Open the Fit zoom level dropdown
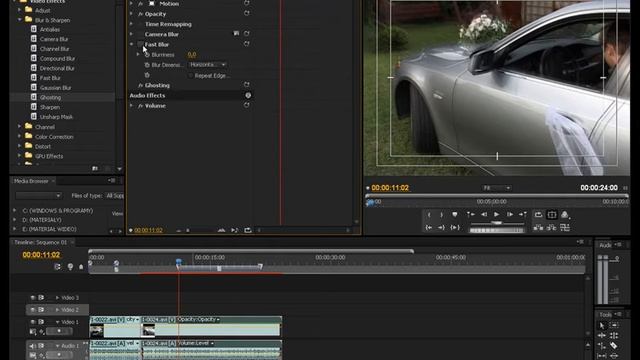The image size is (640, 360). [x=496, y=188]
